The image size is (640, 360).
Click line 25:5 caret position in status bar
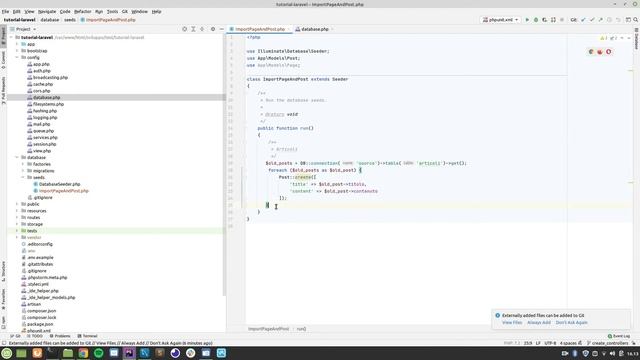(528, 343)
